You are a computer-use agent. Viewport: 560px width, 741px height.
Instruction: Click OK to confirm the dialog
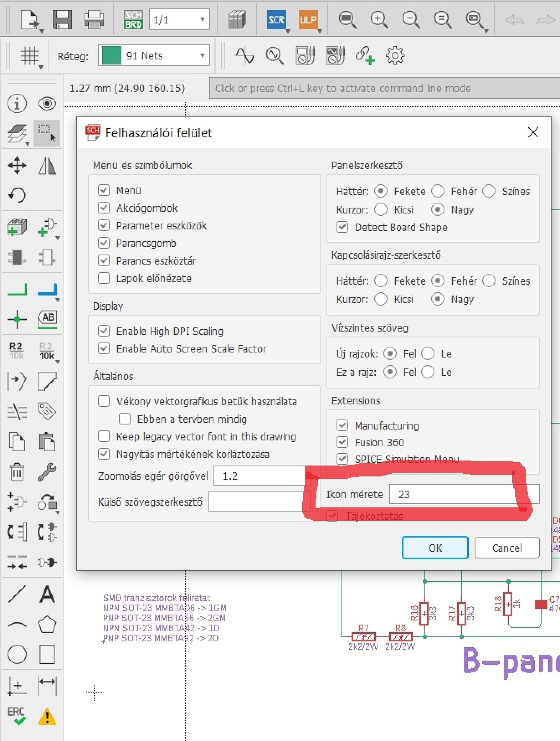click(435, 548)
